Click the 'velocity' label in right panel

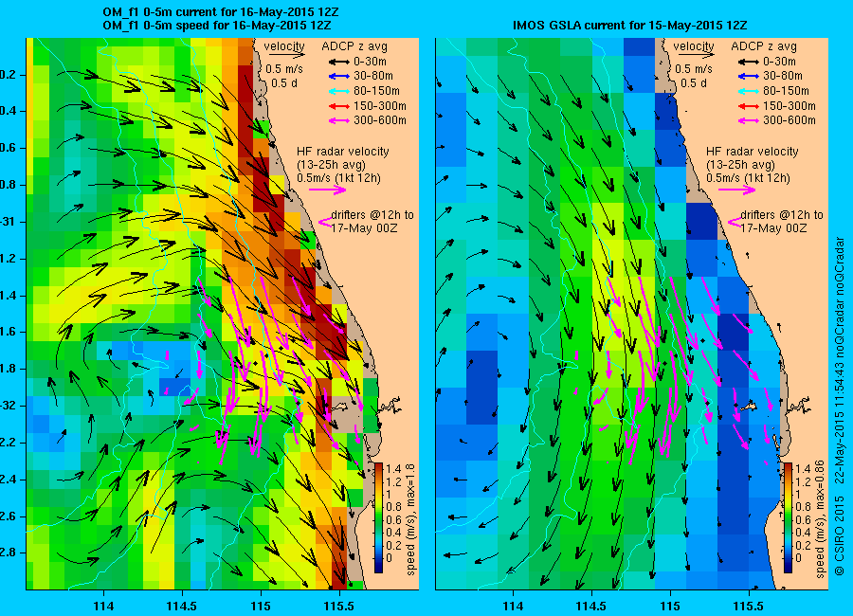pos(694,46)
